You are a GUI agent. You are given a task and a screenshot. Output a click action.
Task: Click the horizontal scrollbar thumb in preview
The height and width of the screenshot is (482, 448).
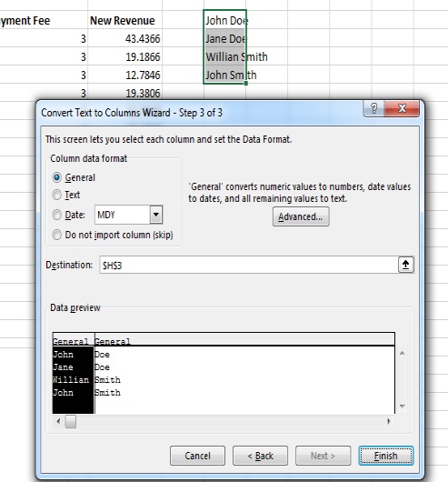point(71,421)
